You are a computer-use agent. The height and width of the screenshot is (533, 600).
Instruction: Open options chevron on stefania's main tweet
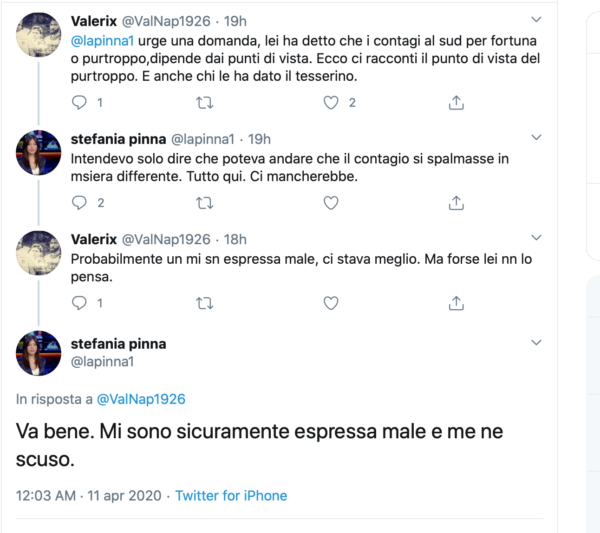tap(536, 343)
